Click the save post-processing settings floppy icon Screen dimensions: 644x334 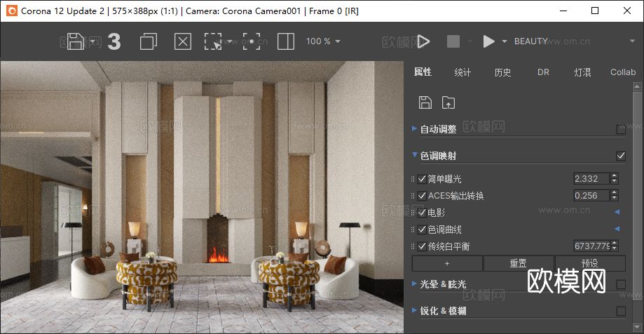(425, 102)
